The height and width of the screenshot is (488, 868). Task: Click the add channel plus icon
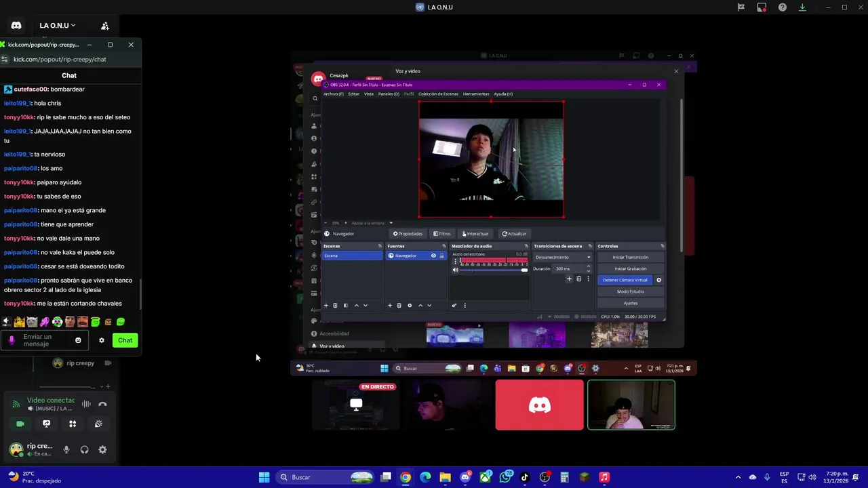tap(108, 386)
